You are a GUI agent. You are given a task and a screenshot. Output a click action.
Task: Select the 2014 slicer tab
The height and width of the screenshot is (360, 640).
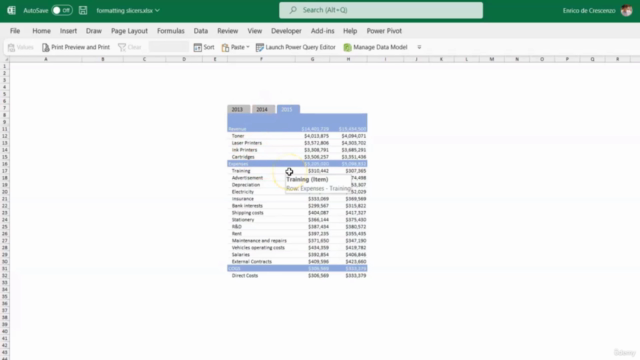(x=262, y=109)
